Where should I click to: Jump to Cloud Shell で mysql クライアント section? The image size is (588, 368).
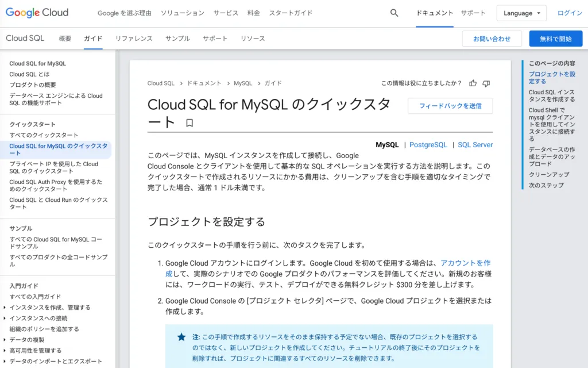coord(552,124)
